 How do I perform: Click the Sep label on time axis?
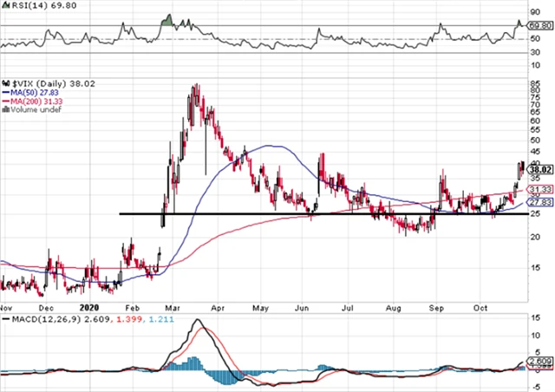tap(439, 306)
